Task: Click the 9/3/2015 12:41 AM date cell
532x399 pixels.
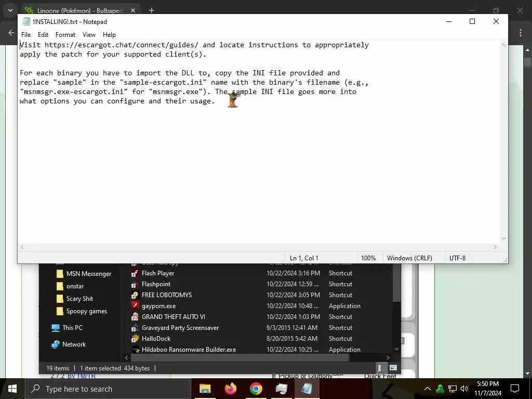Action: [x=292, y=328]
